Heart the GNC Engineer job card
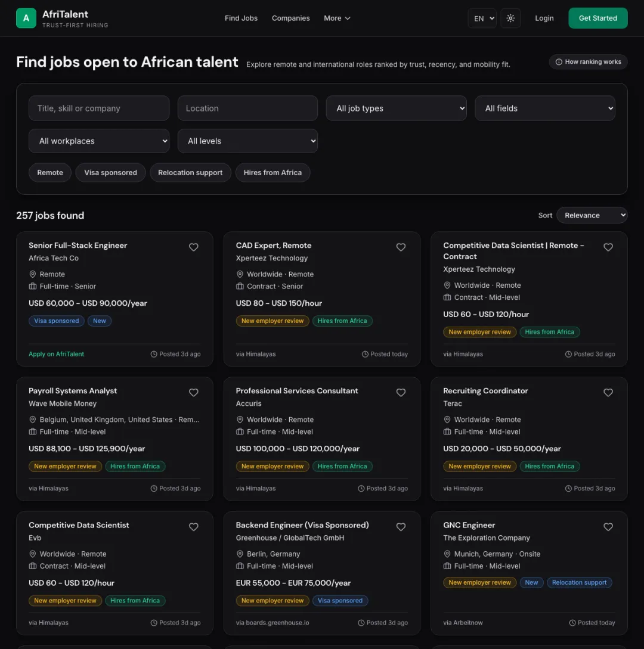 pos(608,527)
